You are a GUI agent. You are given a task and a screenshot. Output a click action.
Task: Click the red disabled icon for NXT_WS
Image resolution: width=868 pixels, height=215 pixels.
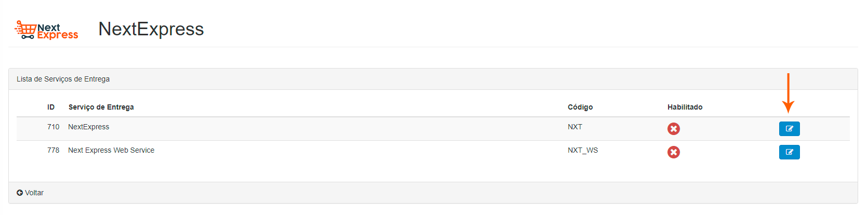point(673,152)
